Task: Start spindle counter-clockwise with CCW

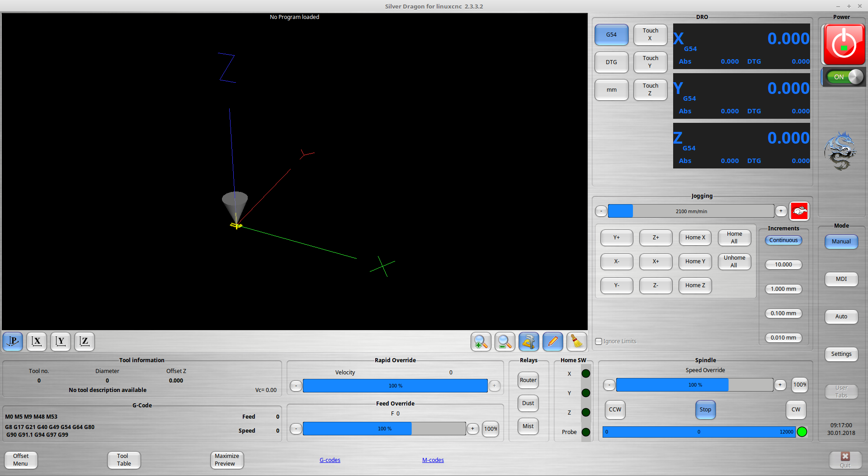Action: (x=615, y=410)
